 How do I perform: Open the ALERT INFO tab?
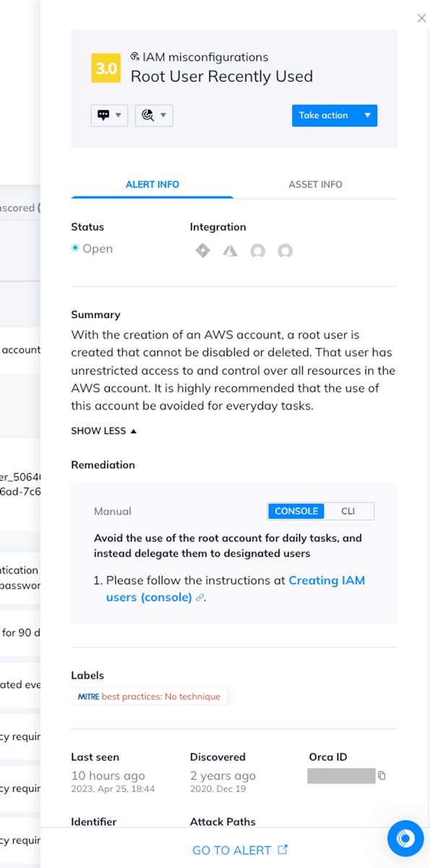coord(152,184)
